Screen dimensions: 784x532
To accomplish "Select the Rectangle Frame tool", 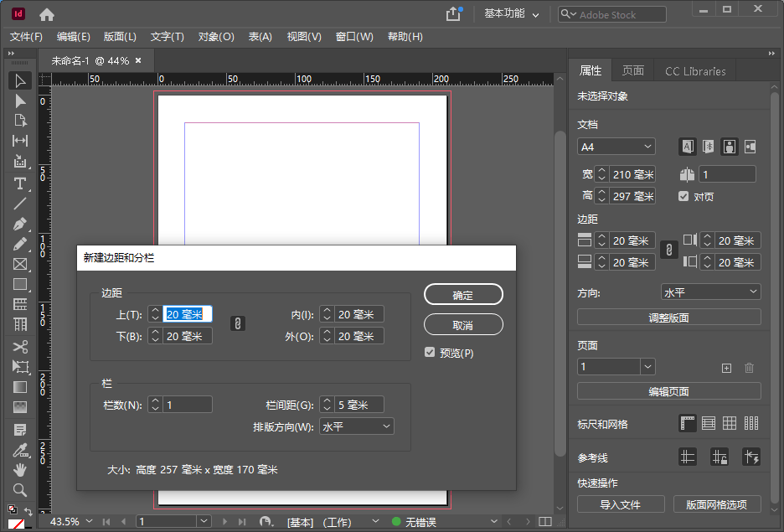I will click(20, 264).
